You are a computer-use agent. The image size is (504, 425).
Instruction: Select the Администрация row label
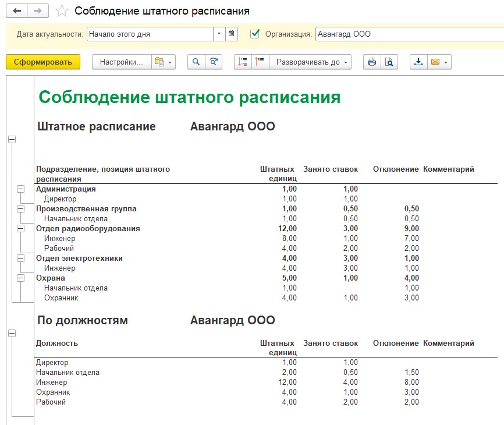point(66,189)
